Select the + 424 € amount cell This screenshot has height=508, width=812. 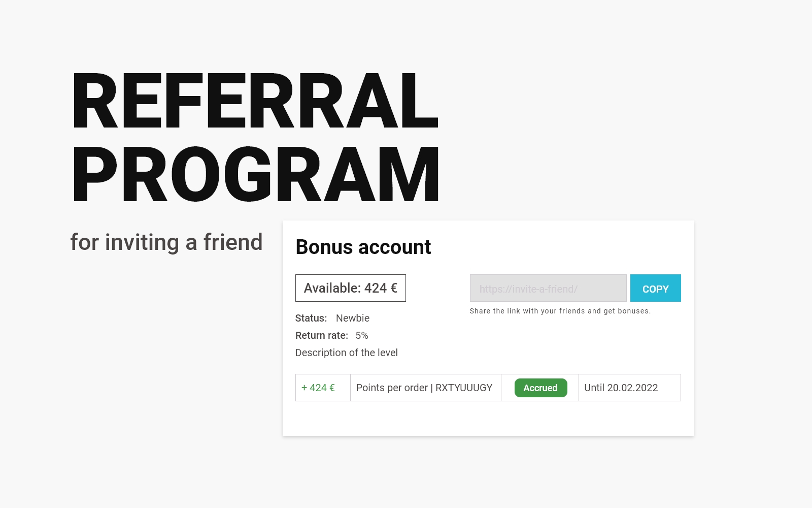[x=323, y=388]
